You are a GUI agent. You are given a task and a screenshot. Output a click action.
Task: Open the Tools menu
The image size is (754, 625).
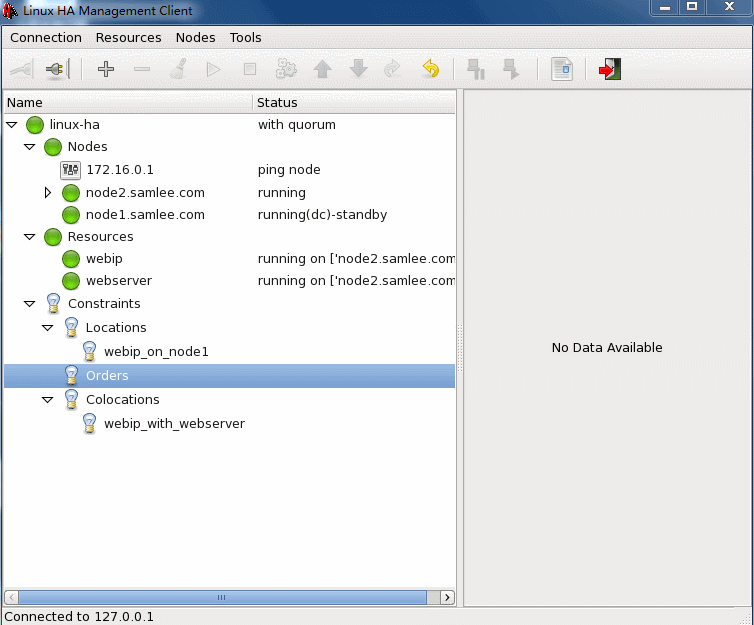click(x=245, y=37)
